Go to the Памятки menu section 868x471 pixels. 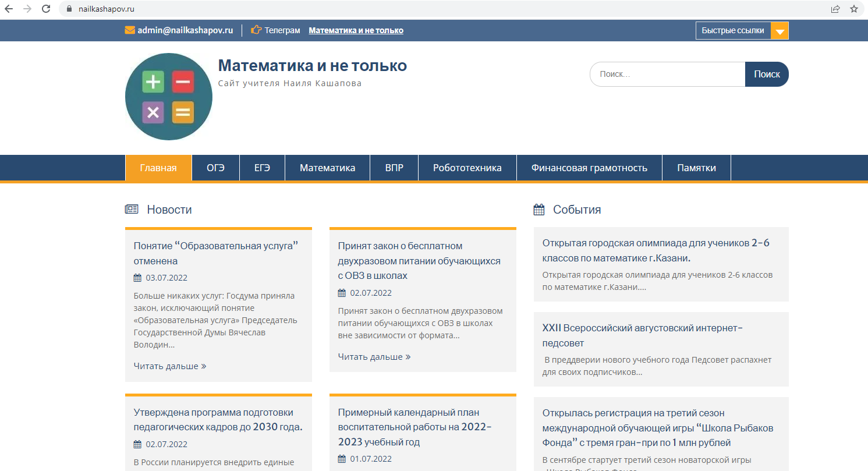pyautogui.click(x=696, y=168)
